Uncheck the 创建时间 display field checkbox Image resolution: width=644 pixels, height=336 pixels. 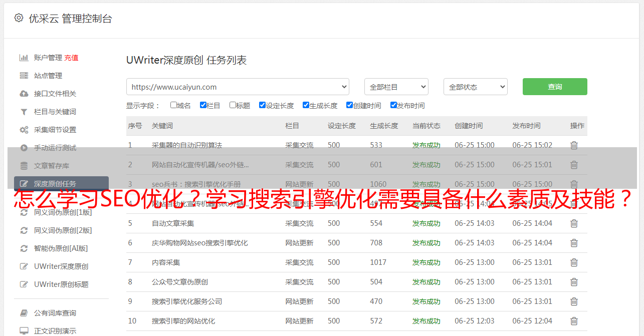coord(349,105)
